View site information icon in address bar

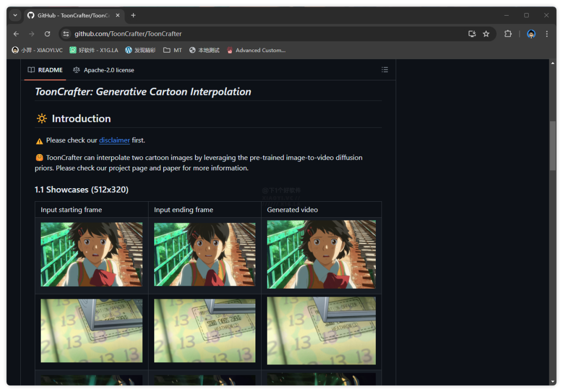pyautogui.click(x=66, y=34)
